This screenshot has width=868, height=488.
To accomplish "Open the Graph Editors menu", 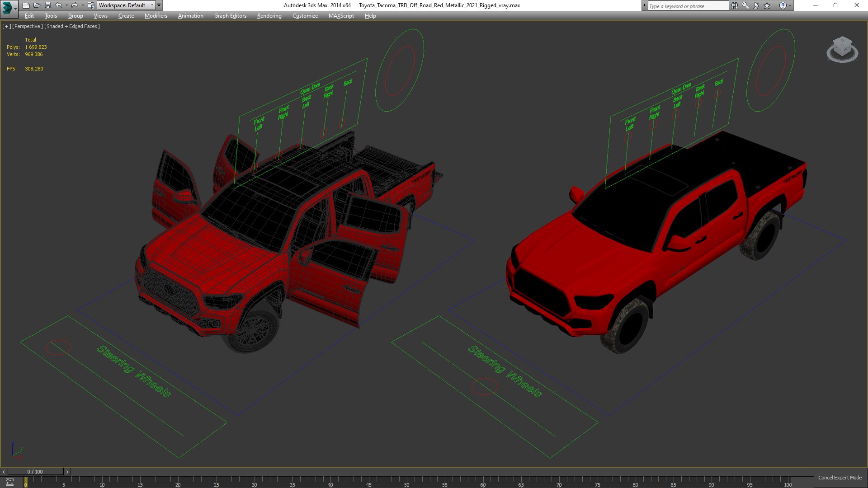I will point(230,16).
